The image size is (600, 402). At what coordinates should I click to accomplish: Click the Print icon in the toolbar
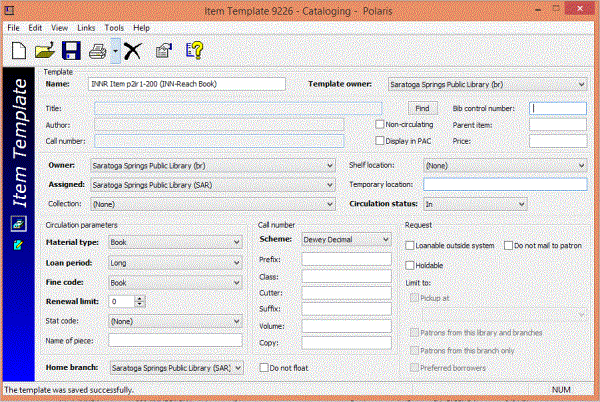(x=98, y=49)
